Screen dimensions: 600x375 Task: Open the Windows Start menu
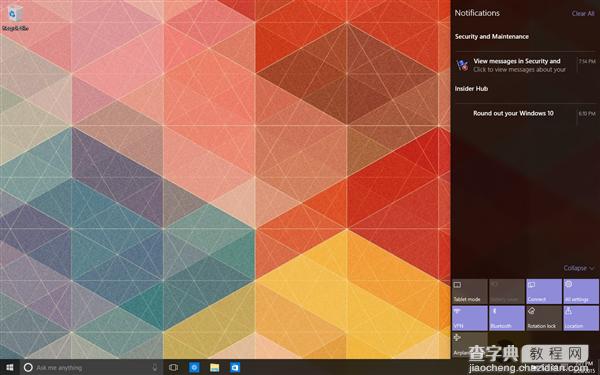tap(10, 368)
